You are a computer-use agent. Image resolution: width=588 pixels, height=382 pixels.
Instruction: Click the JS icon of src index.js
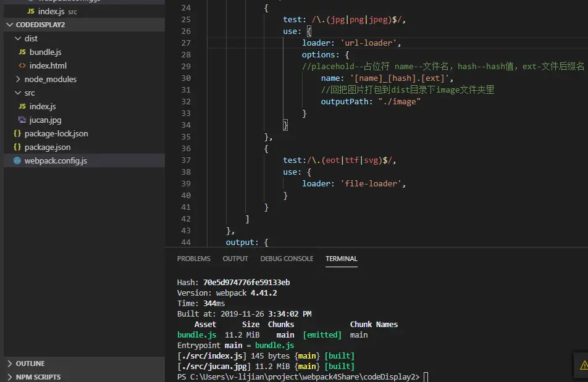pyautogui.click(x=22, y=106)
